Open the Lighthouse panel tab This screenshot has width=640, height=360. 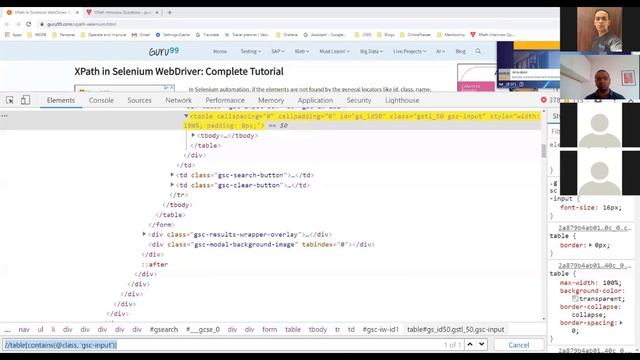(x=402, y=100)
